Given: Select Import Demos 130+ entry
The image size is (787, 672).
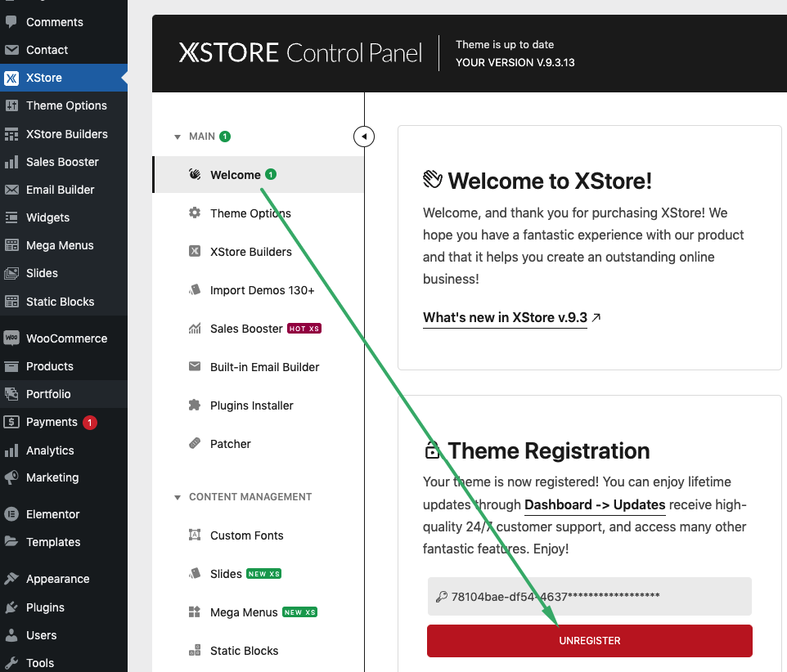Looking at the screenshot, I should pyautogui.click(x=258, y=290).
